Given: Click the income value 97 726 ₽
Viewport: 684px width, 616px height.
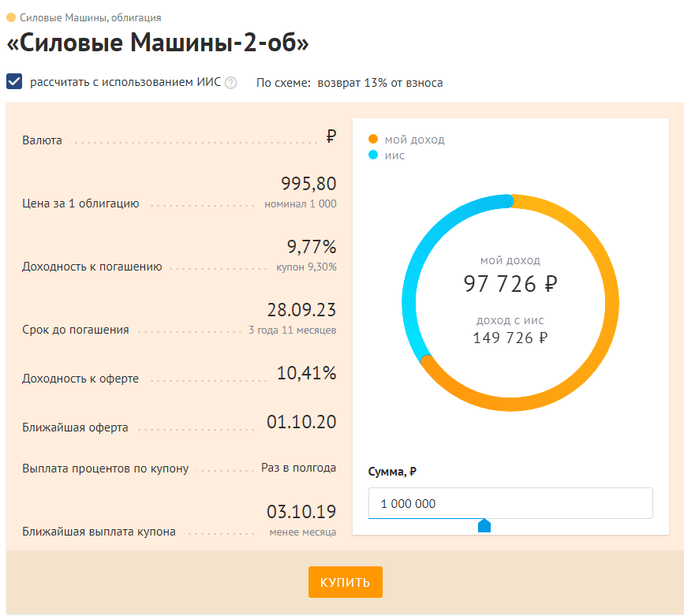Looking at the screenshot, I should pyautogui.click(x=510, y=284).
